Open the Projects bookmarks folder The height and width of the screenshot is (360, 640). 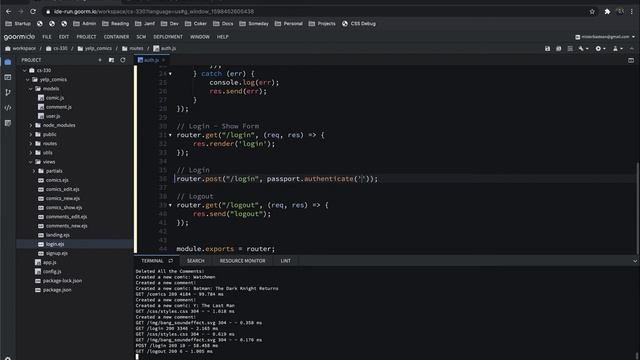322,24
